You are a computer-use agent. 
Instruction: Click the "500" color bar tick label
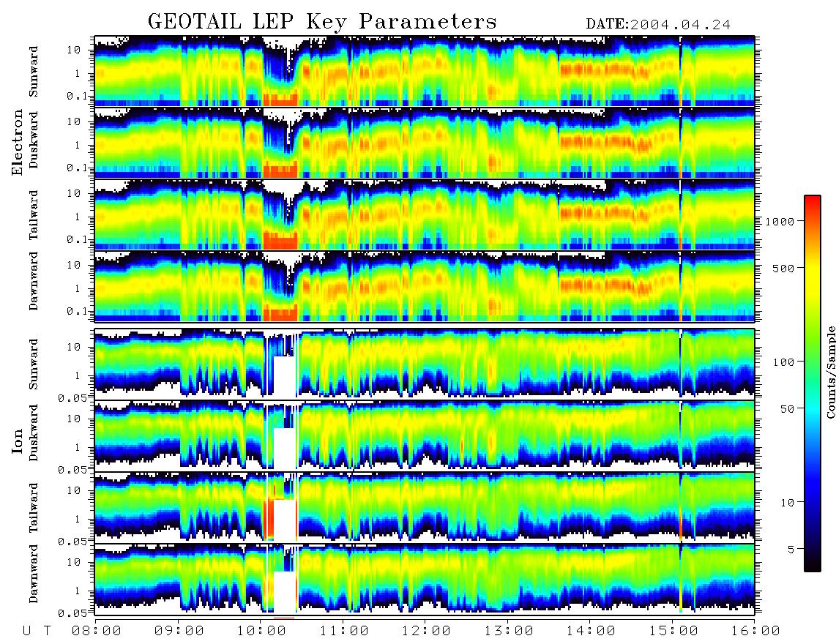783,268
